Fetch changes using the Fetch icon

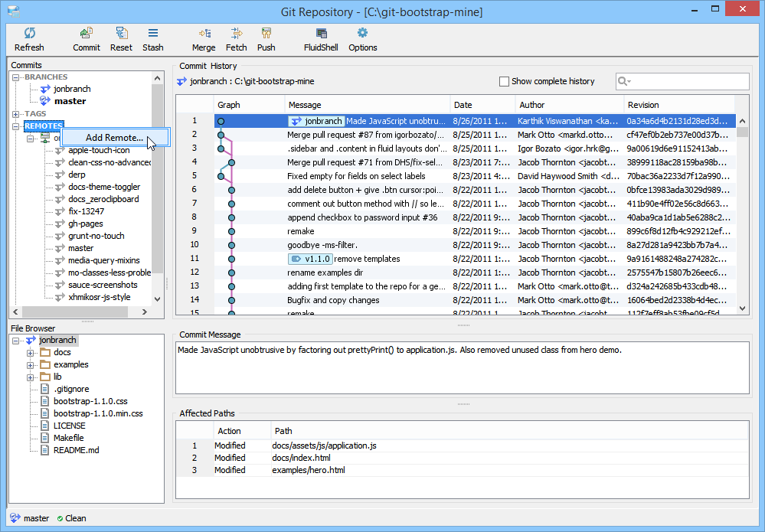pos(237,33)
